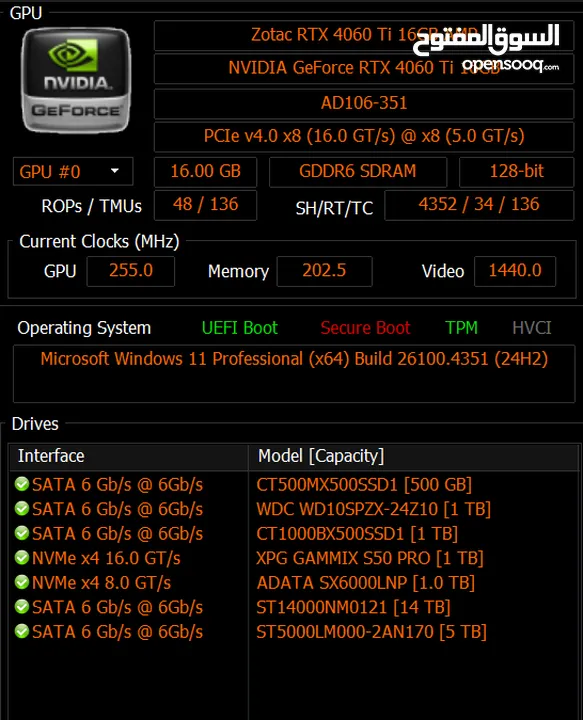This screenshot has height=720, width=583.
Task: Select the CT1000BX500SSD1 [1 TB] row
Action: click(294, 534)
